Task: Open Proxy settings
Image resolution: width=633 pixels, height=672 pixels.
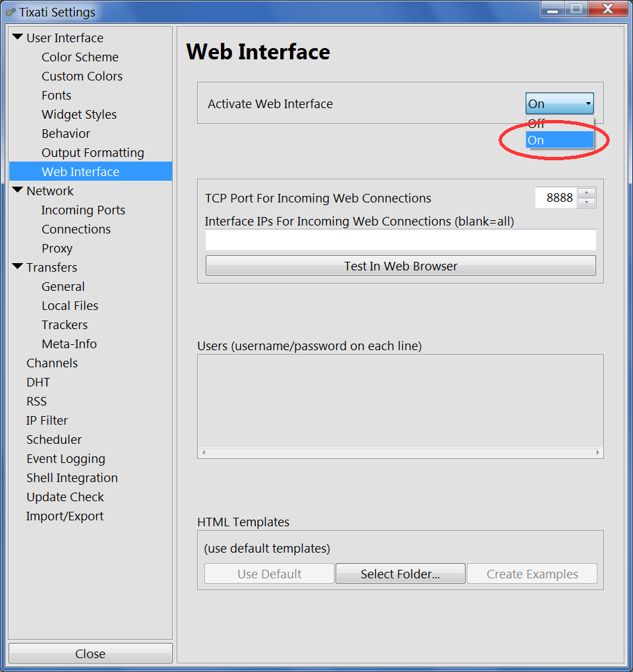Action: point(57,248)
